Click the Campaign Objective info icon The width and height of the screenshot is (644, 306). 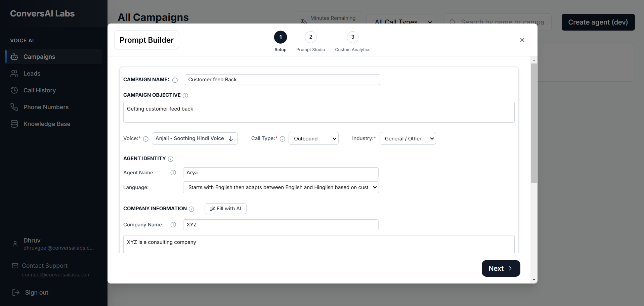point(185,95)
